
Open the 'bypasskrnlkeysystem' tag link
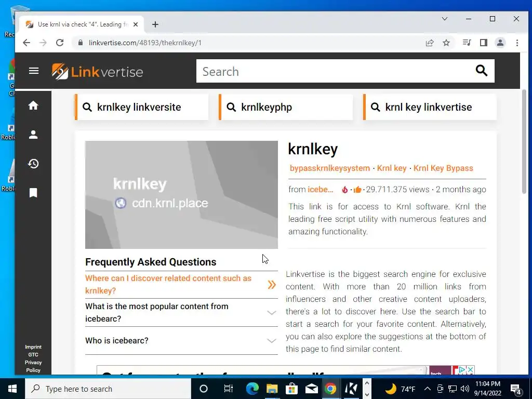(329, 168)
